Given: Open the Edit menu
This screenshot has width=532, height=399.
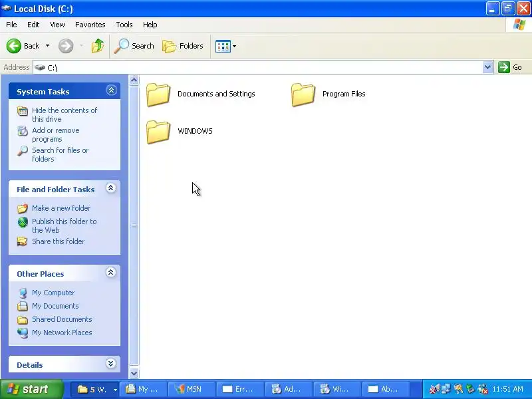Looking at the screenshot, I should 33,25.
